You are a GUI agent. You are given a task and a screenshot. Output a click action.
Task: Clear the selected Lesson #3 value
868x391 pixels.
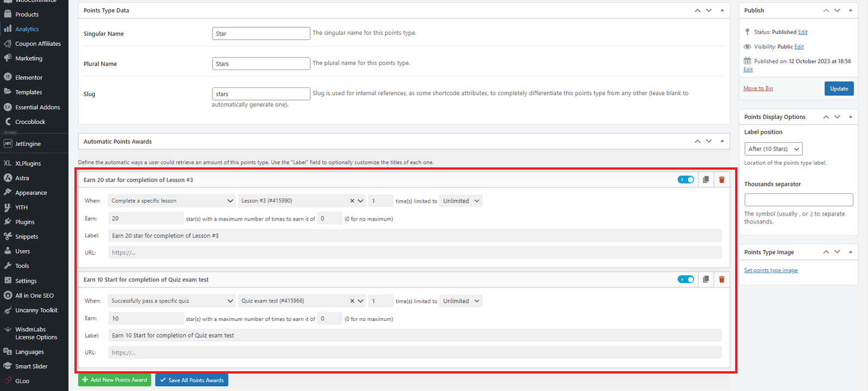pos(352,201)
